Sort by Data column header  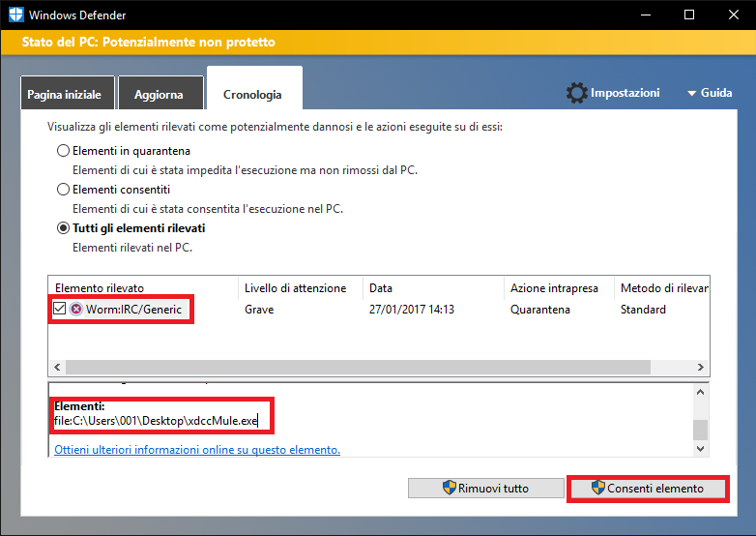click(379, 288)
